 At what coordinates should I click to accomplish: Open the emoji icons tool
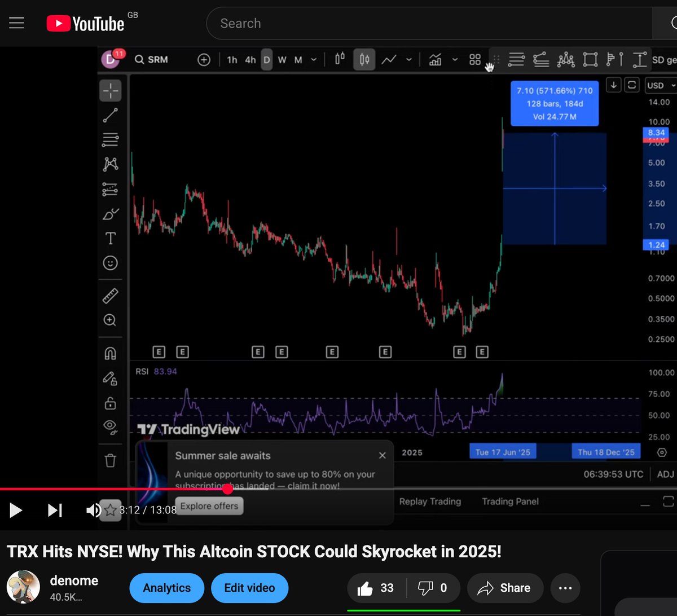click(111, 263)
